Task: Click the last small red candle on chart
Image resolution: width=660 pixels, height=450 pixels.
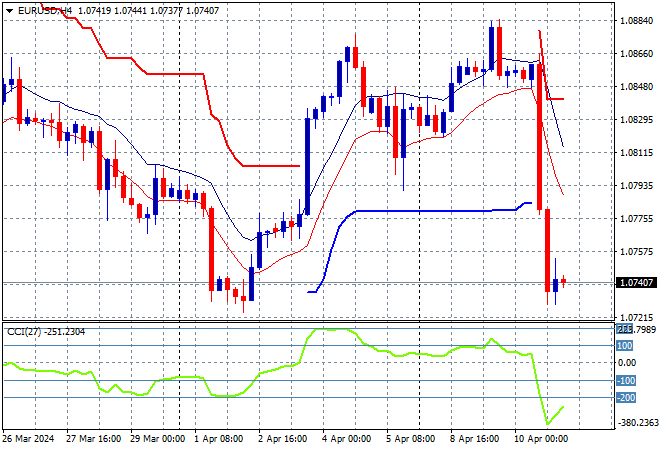Action: [564, 281]
